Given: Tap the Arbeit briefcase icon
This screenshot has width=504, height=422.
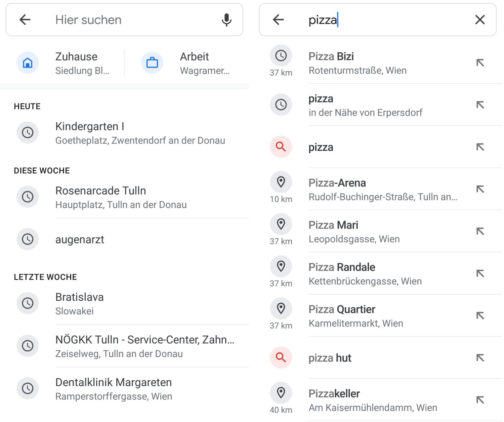Looking at the screenshot, I should [152, 63].
